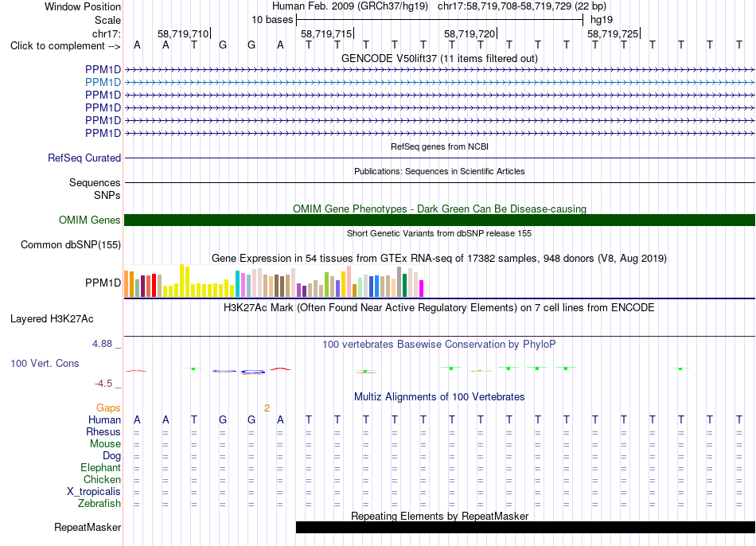
Task: Click the first A base in sequence row
Action: (137, 45)
